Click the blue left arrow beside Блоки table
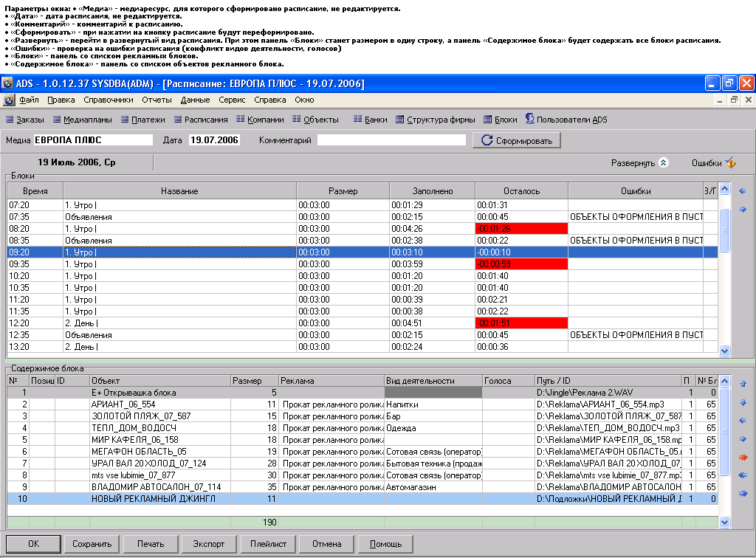Viewport: 756px width, 558px height. pos(743,191)
